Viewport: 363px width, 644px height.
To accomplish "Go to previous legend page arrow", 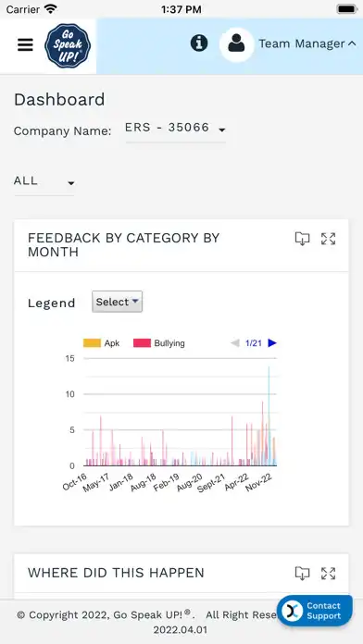I will pyautogui.click(x=235, y=343).
